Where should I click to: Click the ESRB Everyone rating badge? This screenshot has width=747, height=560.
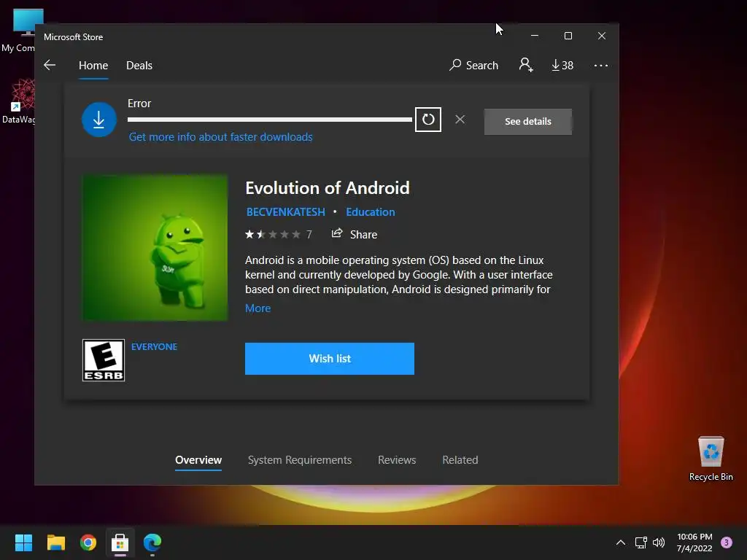[x=104, y=360]
